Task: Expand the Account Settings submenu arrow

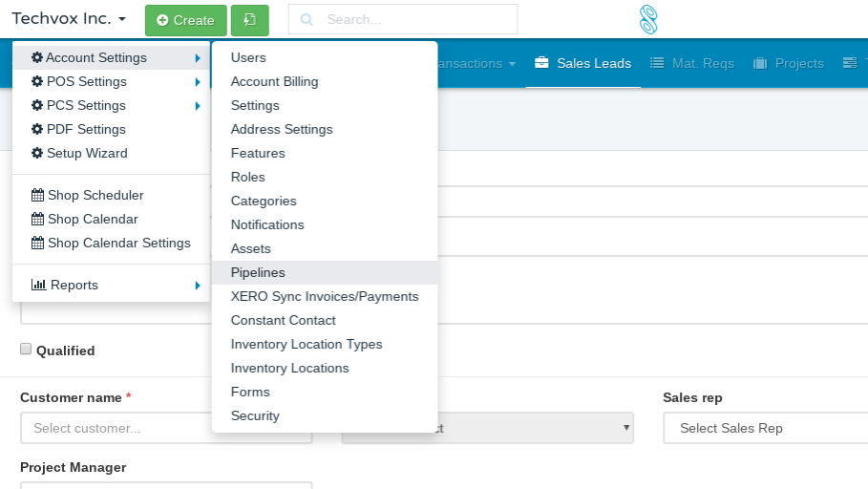Action: click(198, 58)
